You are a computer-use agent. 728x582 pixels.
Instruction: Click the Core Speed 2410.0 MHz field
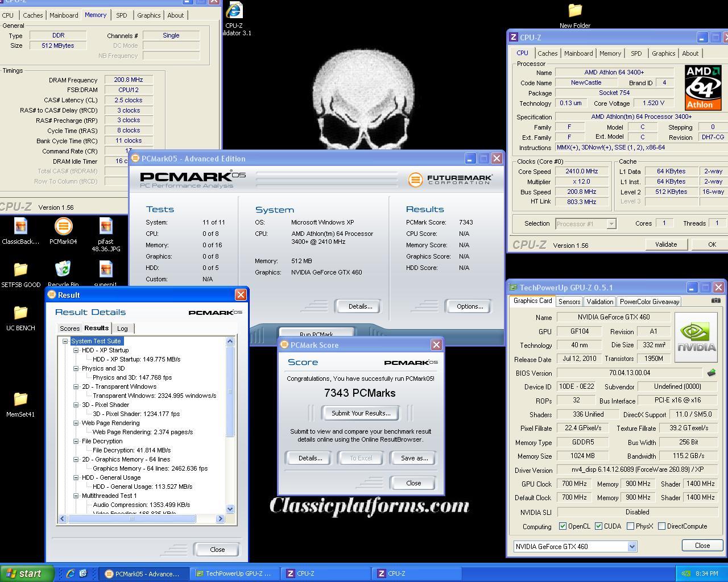click(581, 171)
